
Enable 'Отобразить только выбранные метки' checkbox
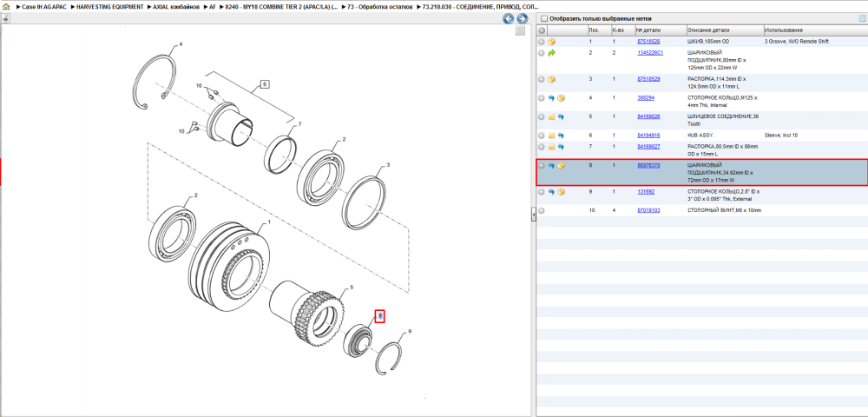click(543, 19)
